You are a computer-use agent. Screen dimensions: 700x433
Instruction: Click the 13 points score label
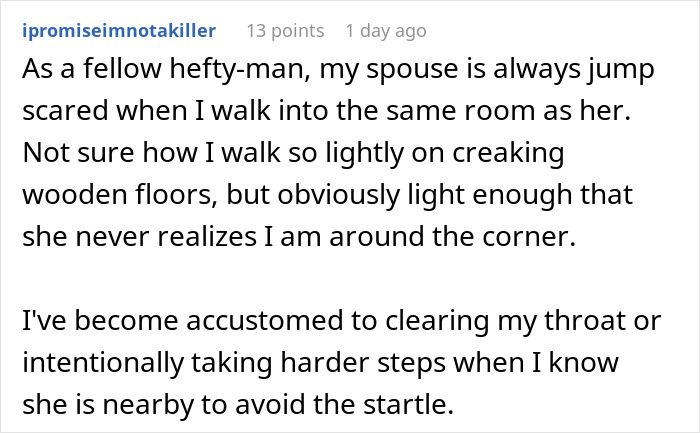[286, 31]
